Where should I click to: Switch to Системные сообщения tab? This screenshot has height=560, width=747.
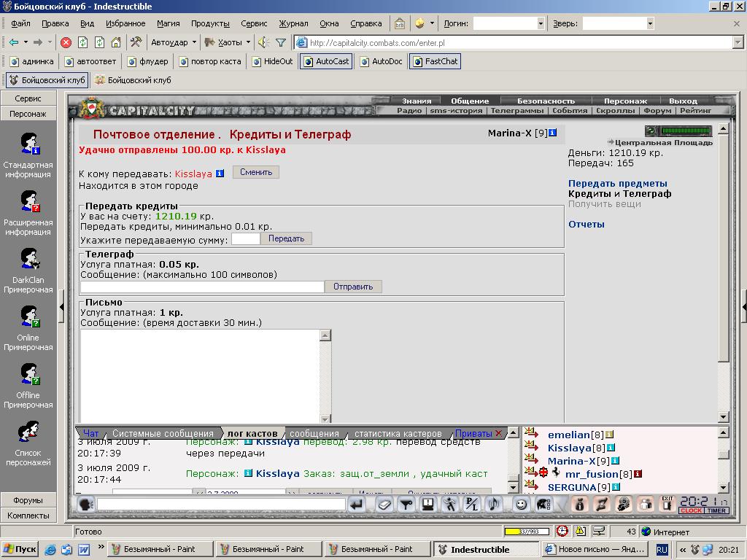coord(163,433)
